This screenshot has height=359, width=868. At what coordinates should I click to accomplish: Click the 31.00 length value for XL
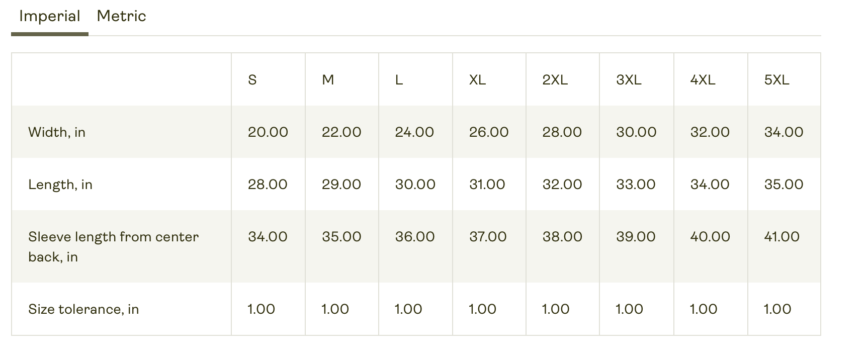point(487,184)
